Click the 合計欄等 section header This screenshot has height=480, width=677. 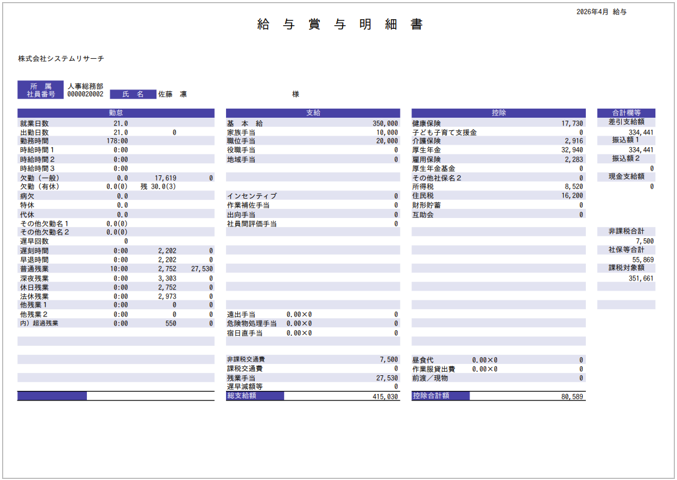pos(625,113)
